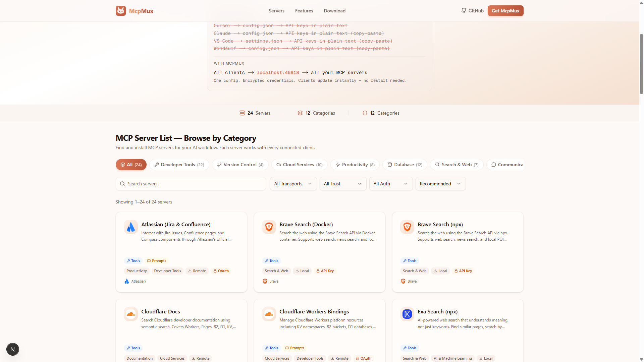Click the McpMux fox logo
Viewport: 644px width, 362px height.
(x=121, y=10)
